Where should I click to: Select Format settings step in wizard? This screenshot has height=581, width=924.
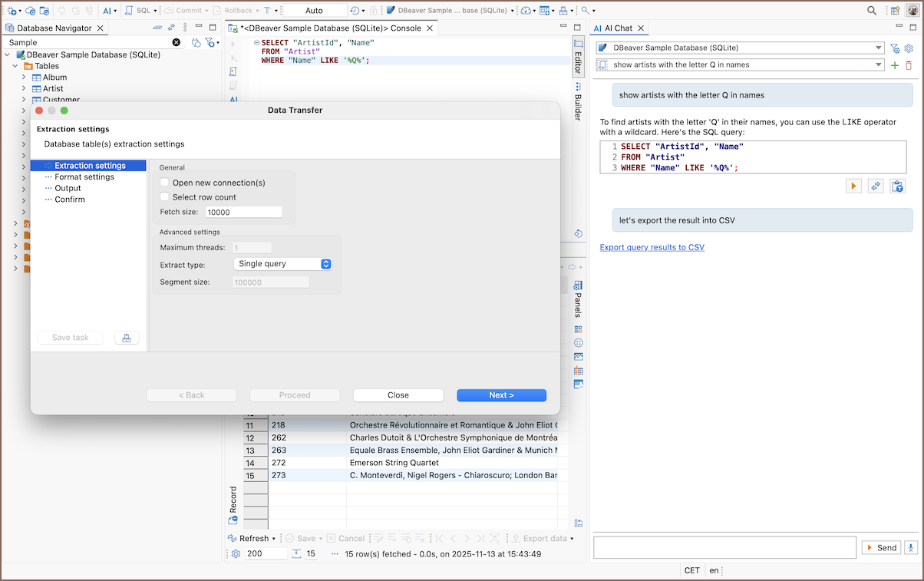click(x=84, y=177)
